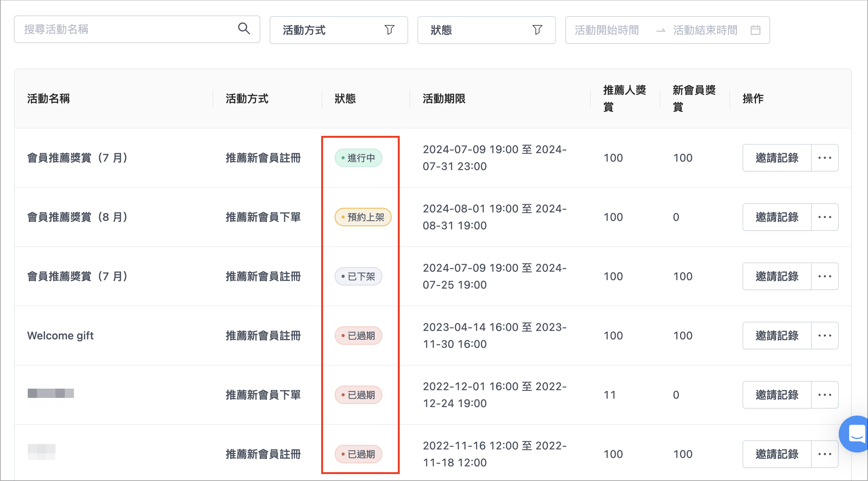Click 推薦新會員下單 in the 8 月 row
This screenshot has width=868, height=481.
point(263,217)
